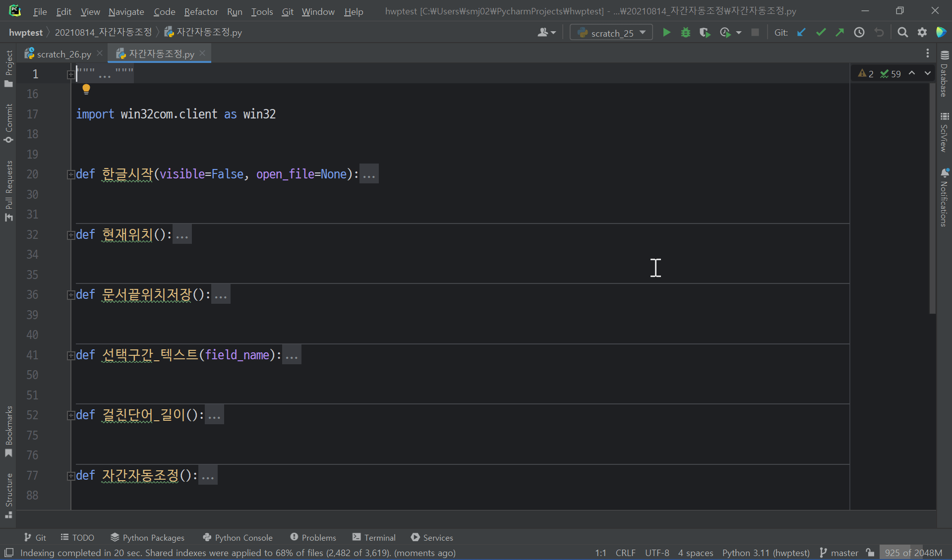Click the yellow intention lightbulb
This screenshot has width=952, height=560.
click(x=86, y=89)
